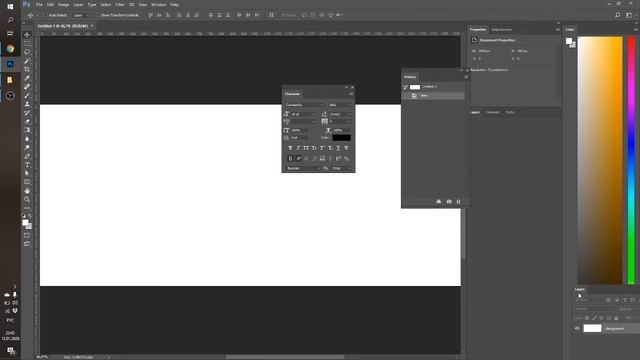The height and width of the screenshot is (360, 640).
Task: Click the hue spectrum slider in Color panel
Action: click(x=631, y=160)
